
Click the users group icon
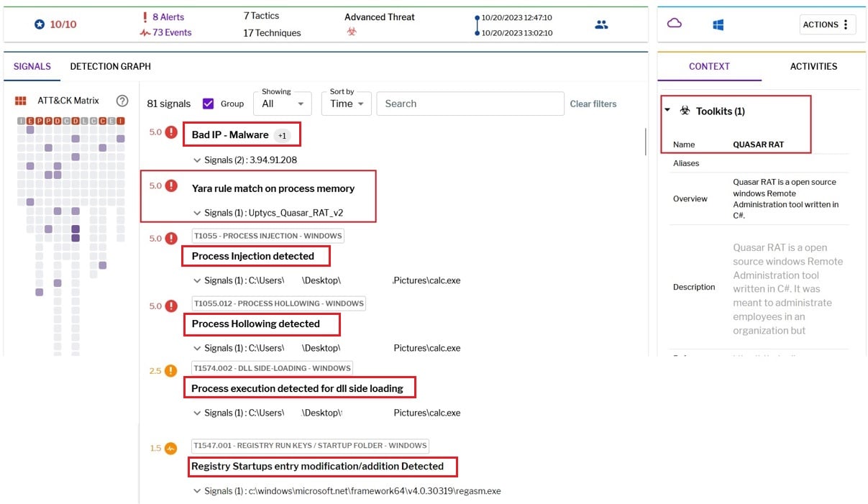[x=601, y=24]
